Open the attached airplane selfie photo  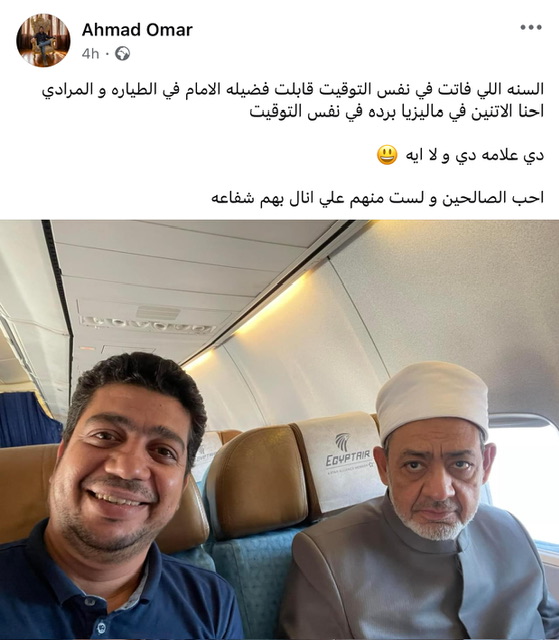pos(280,430)
